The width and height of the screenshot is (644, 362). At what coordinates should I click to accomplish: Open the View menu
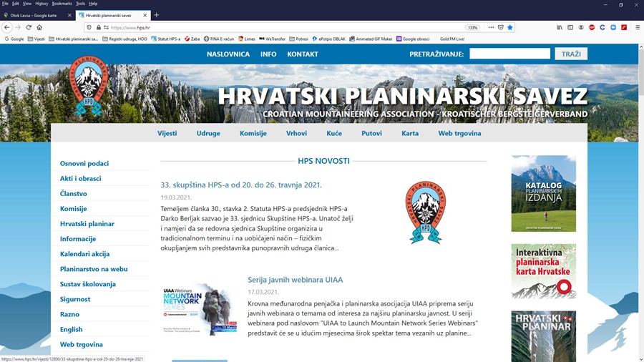coord(26,4)
